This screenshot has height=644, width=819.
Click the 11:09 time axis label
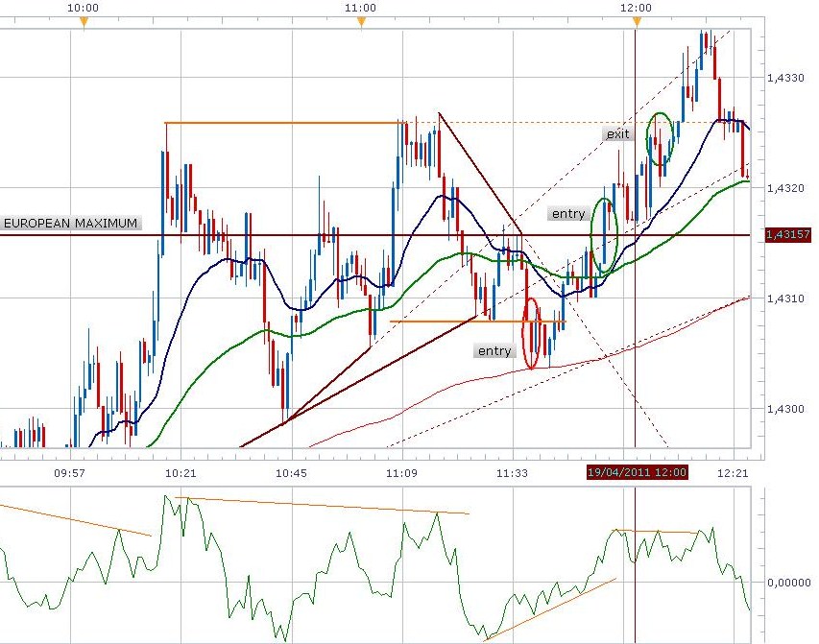point(402,474)
